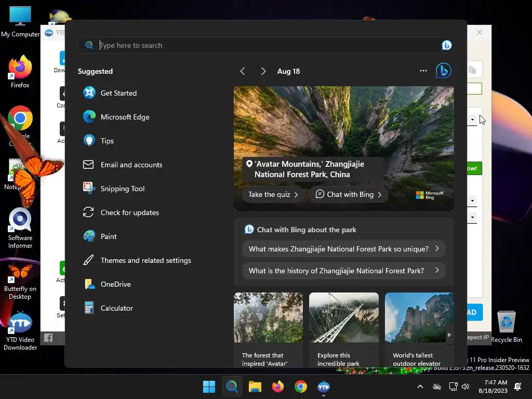The image size is (532, 399).
Task: Open Calculator from suggested list
Action: pyautogui.click(x=109, y=309)
